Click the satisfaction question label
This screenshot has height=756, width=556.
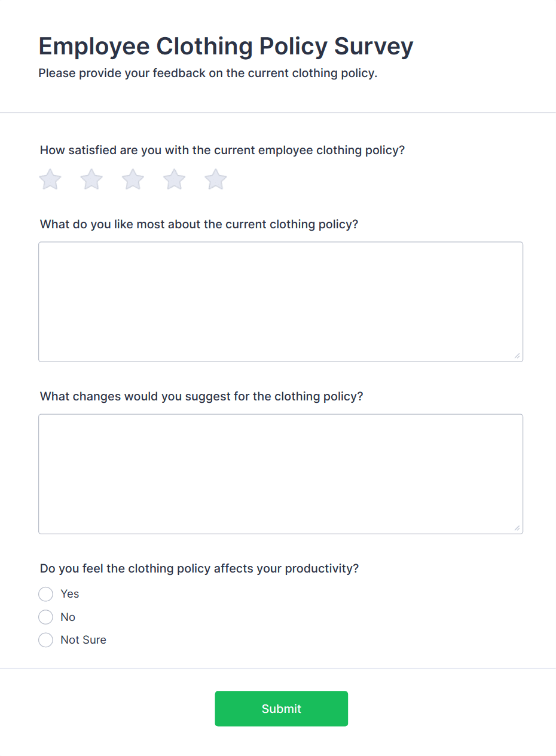tap(222, 150)
